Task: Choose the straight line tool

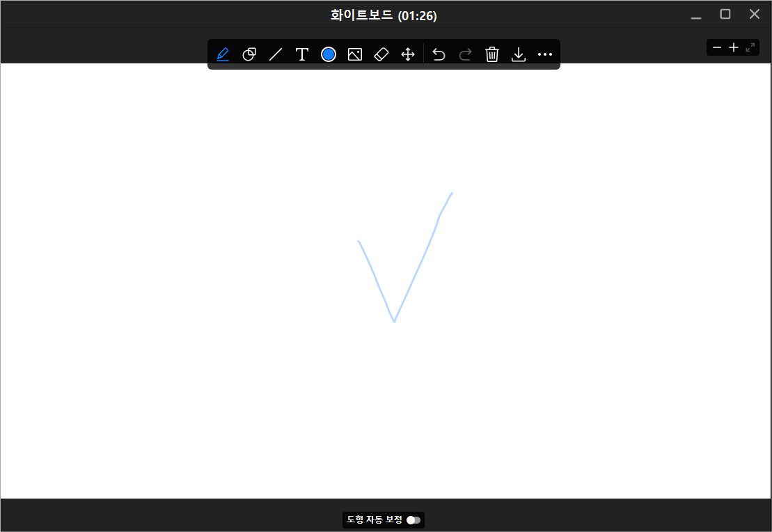Action: (x=276, y=54)
